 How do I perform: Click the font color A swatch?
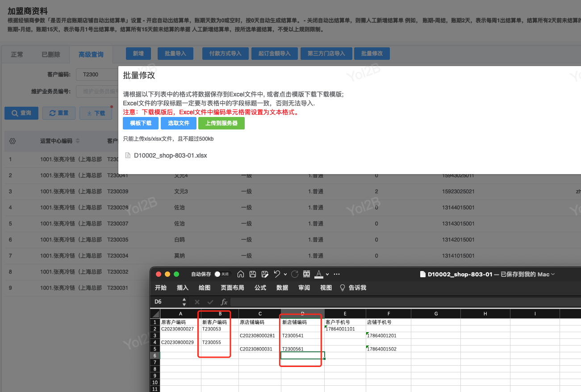(x=319, y=274)
